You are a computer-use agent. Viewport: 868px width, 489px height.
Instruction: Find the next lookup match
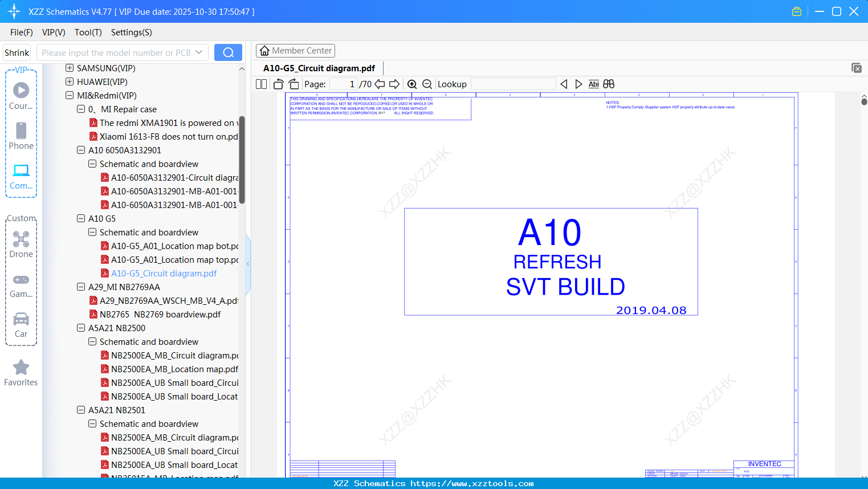click(578, 84)
